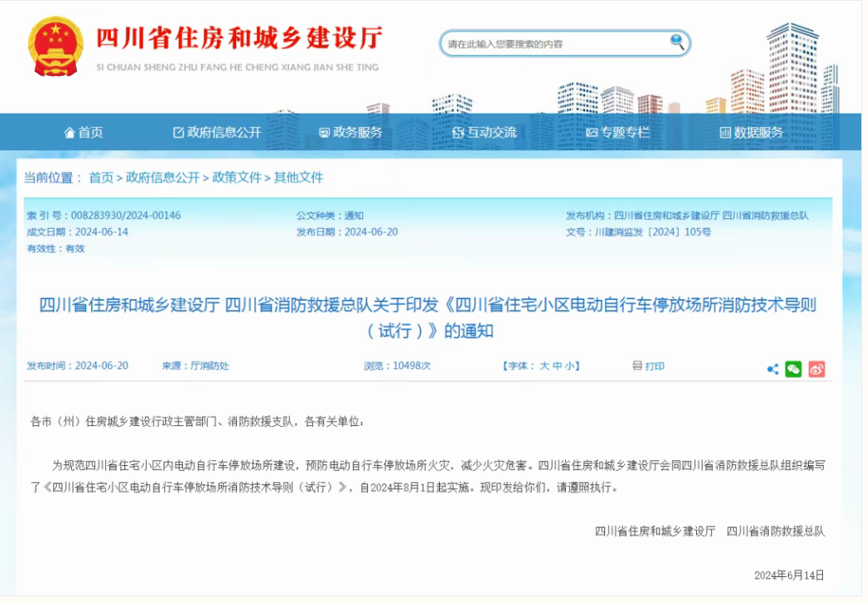The width and height of the screenshot is (868, 603).
Task: Click 政府信息公开 breadcrumb link
Action: coord(163,177)
